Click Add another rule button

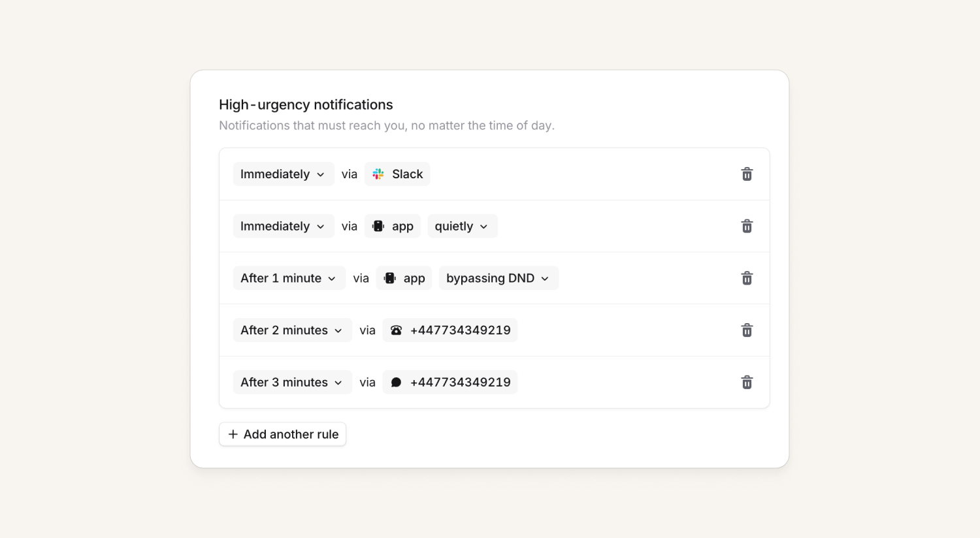click(x=283, y=434)
